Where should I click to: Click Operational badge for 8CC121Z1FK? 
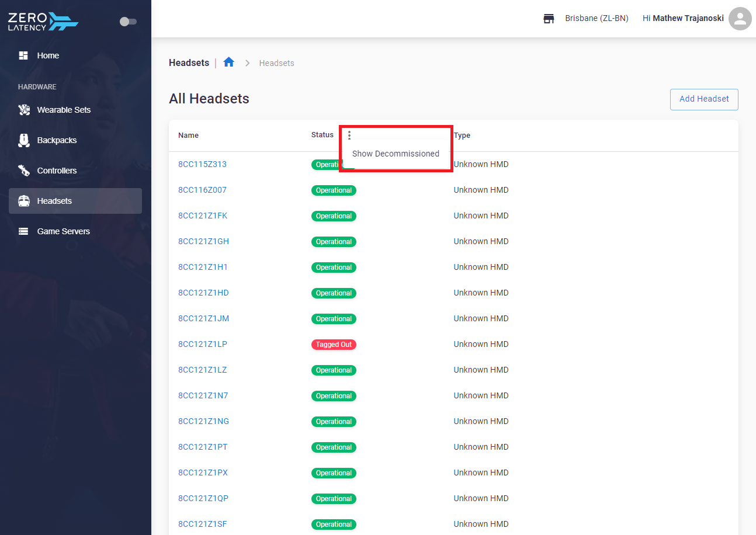334,216
